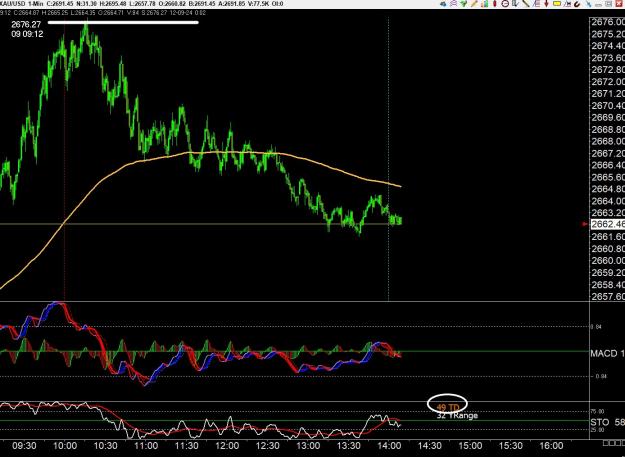Click the 10:00 label on time axis
Viewport: 625px width, 457px height.
65,445
